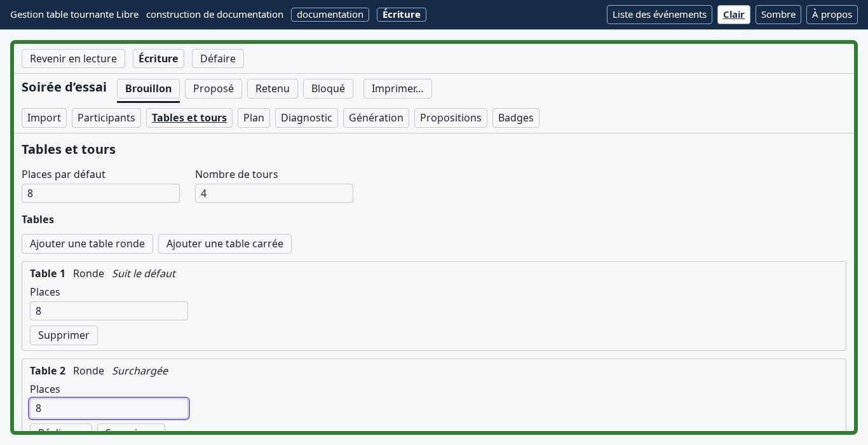Set event status to Proposé
868x445 pixels.
(x=214, y=88)
